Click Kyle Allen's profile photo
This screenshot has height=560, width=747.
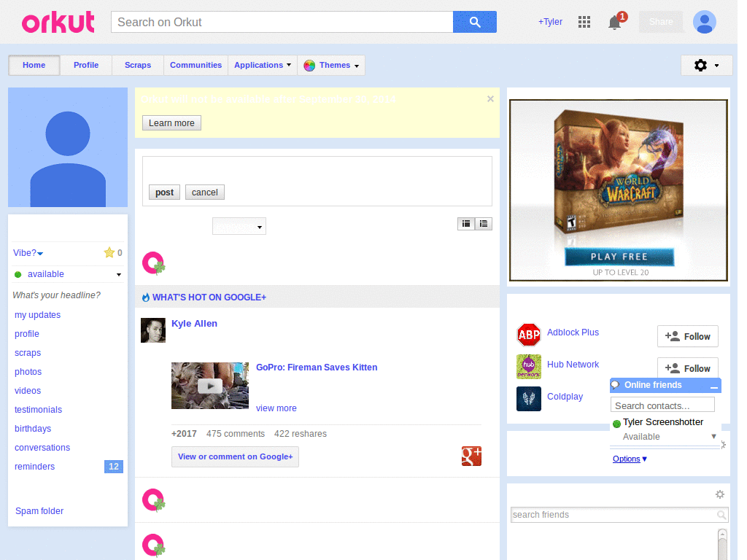click(153, 330)
